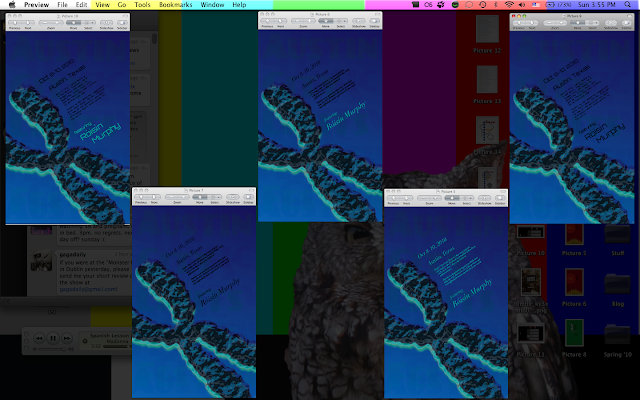Viewport: 640px width, 400px height.
Task: Open Select tool dropdown in Picture 9 window
Action: [597, 22]
